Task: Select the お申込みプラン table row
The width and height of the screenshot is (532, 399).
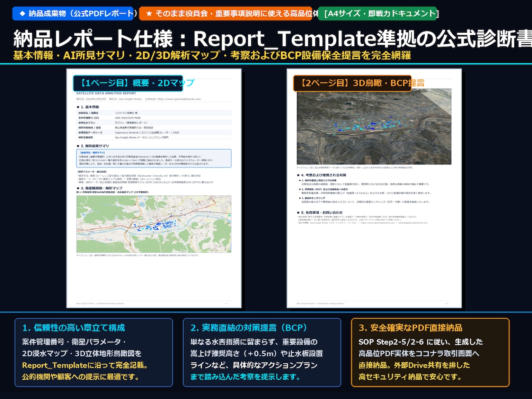Action: (154, 123)
